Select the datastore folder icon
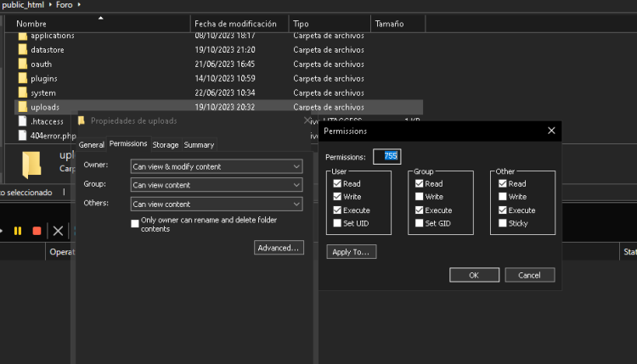637x364 pixels. 23,50
